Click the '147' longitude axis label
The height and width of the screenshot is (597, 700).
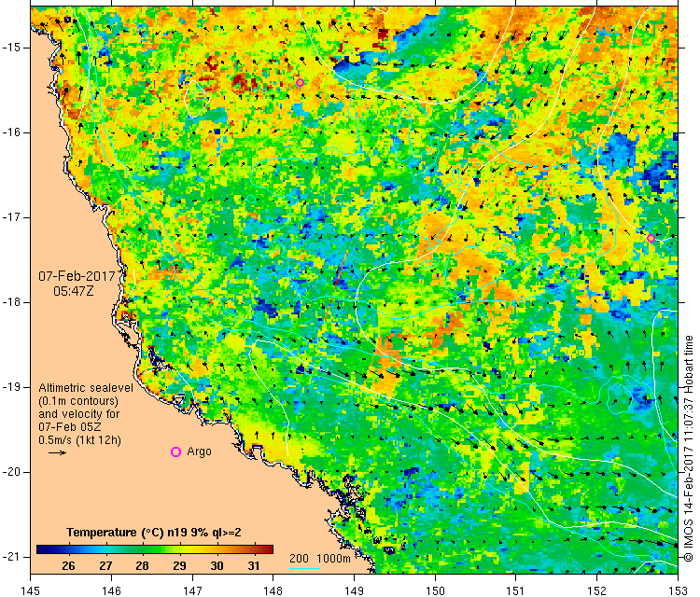192,590
